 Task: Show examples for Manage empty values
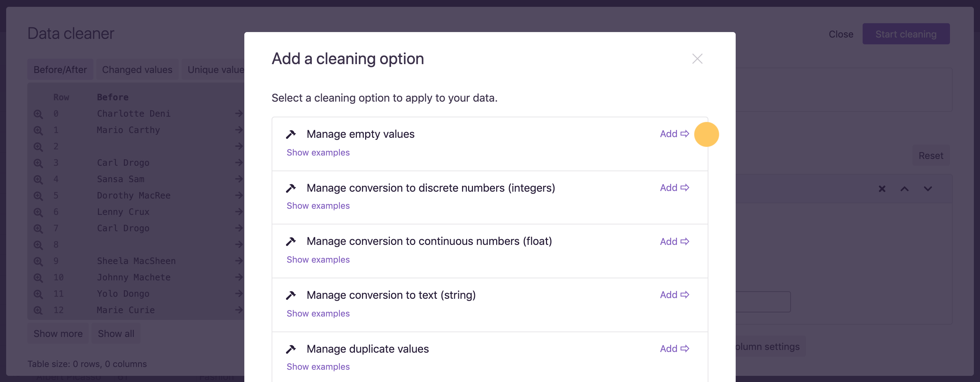(318, 152)
